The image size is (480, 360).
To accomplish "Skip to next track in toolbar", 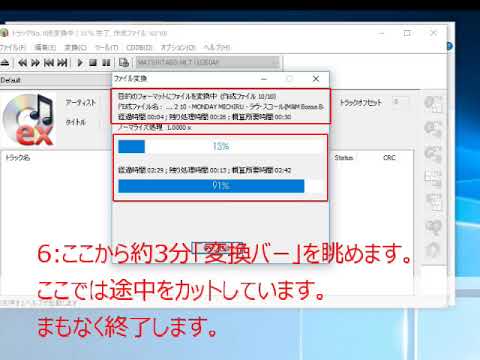I will pyautogui.click(x=62, y=62).
